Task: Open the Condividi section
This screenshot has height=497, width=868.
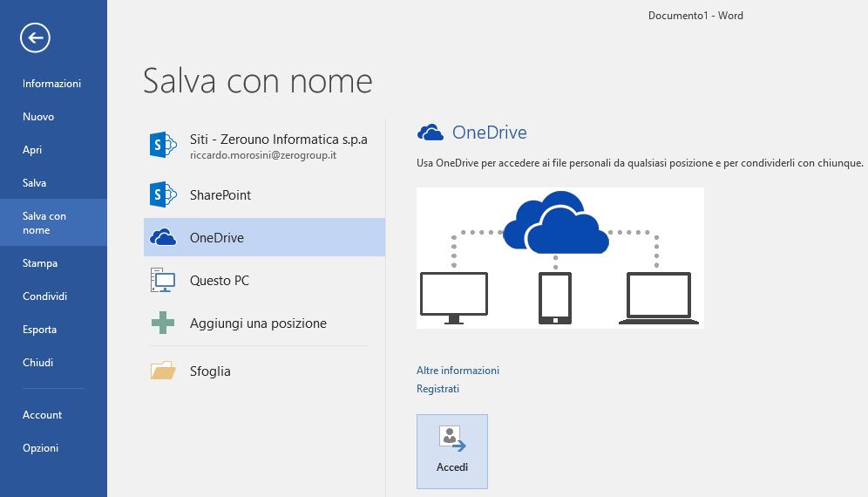Action: click(x=44, y=296)
